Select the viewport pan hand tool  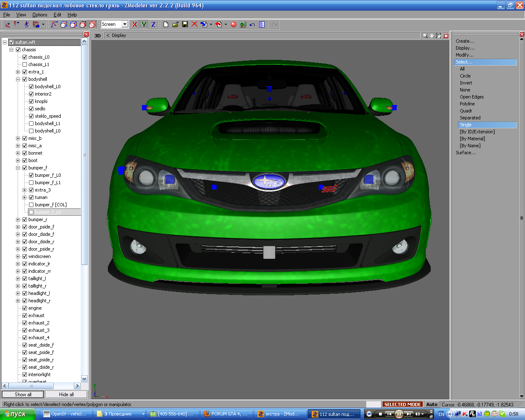point(432,36)
